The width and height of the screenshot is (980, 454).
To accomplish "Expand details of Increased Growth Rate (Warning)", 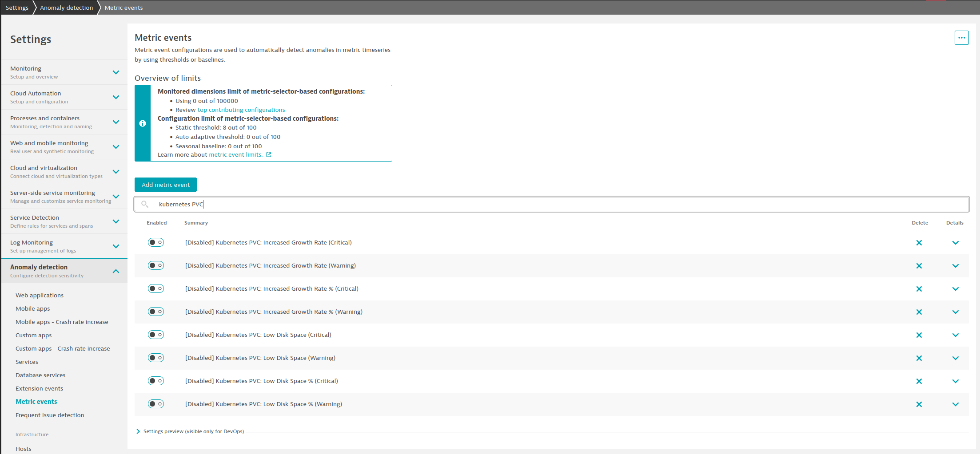I will pyautogui.click(x=956, y=266).
